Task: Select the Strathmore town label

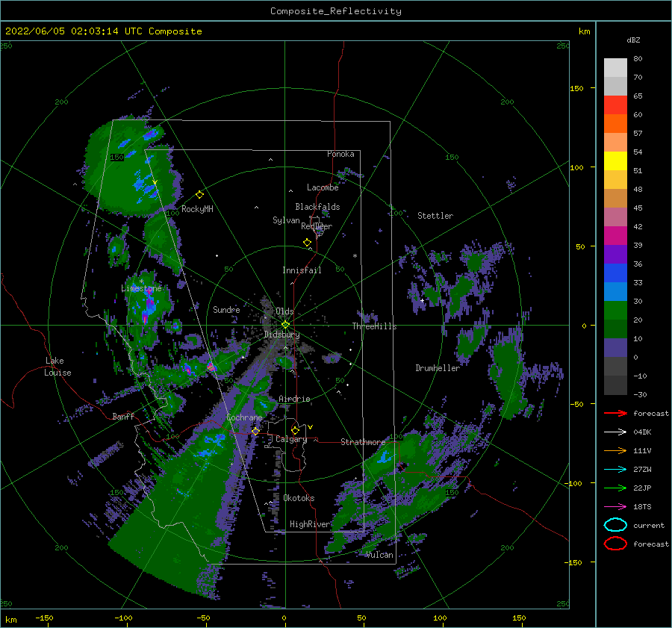Action: pos(363,442)
